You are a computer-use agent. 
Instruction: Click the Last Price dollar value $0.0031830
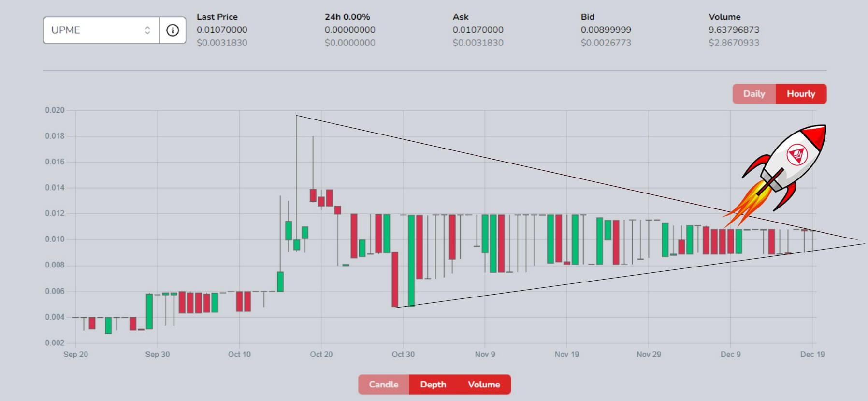click(x=222, y=43)
